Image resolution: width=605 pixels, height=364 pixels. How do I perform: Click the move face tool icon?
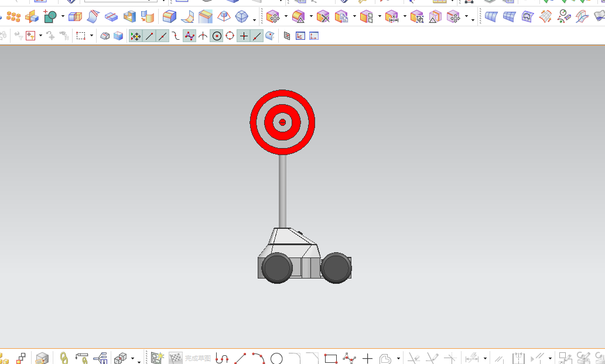[x=273, y=16]
